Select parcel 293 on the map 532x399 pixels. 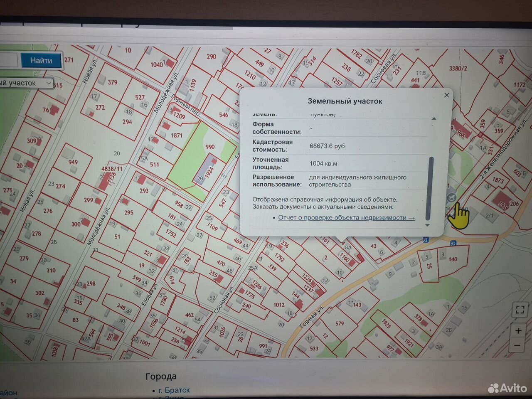pos(144,191)
